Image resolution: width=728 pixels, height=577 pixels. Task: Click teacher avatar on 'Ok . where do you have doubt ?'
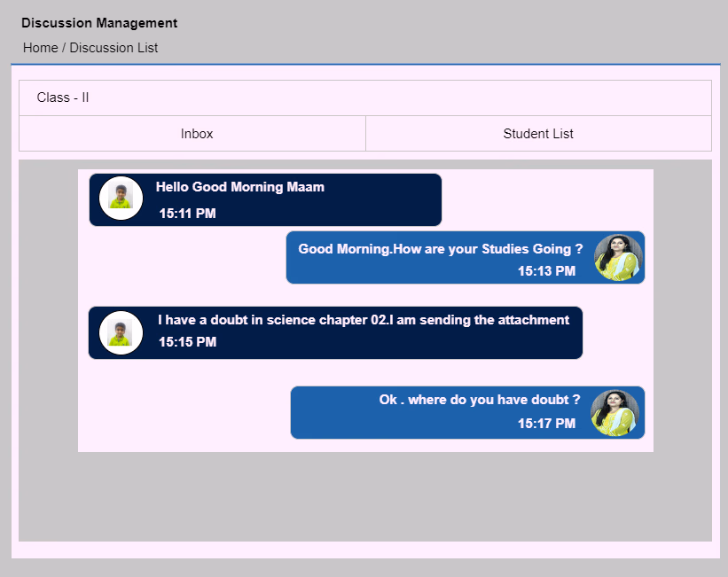[x=614, y=413]
